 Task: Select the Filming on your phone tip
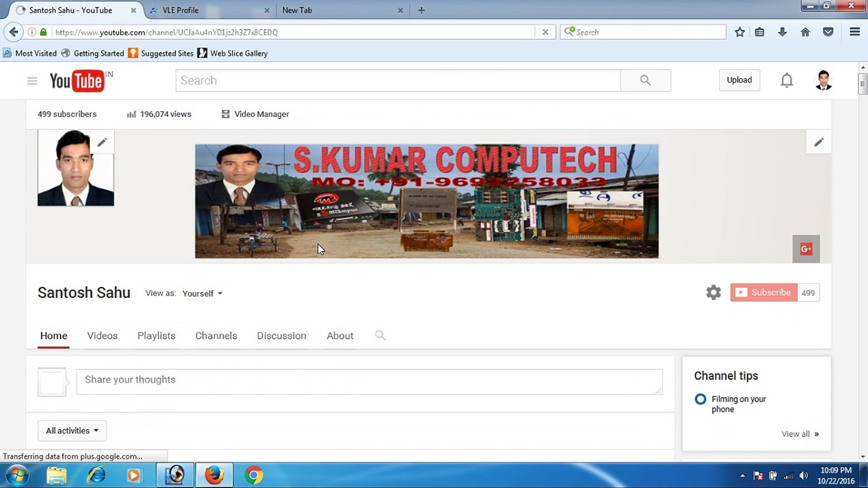[738, 404]
